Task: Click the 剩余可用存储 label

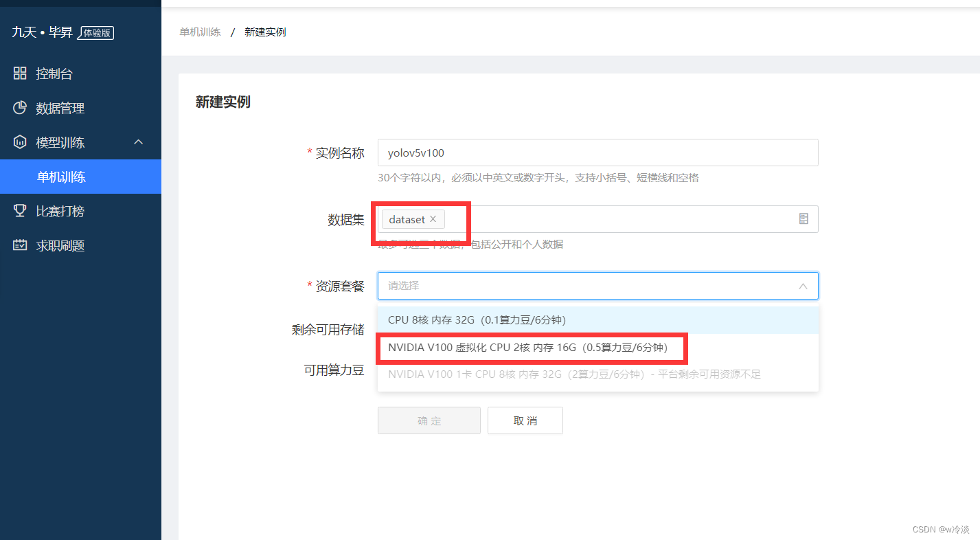Action: 328,330
